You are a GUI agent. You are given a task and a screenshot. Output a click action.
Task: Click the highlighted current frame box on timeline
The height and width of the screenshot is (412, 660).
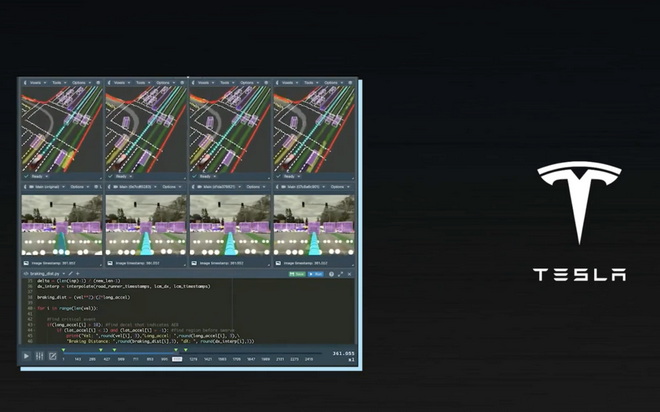tap(177, 359)
